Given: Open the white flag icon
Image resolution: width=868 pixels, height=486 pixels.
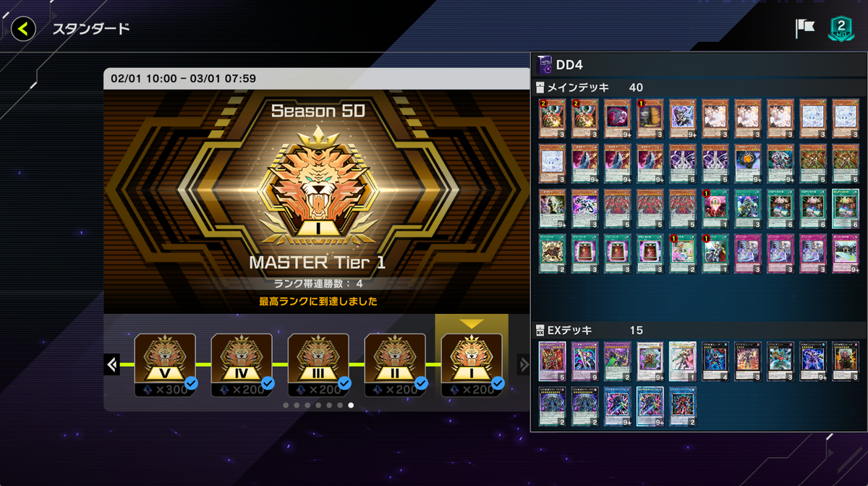Looking at the screenshot, I should pos(804,28).
